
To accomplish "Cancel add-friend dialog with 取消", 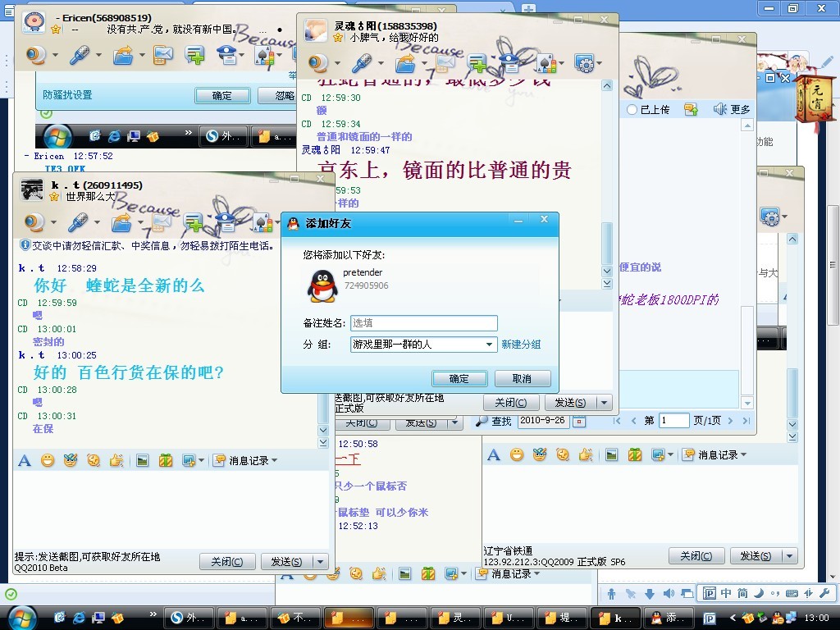I will tap(522, 379).
